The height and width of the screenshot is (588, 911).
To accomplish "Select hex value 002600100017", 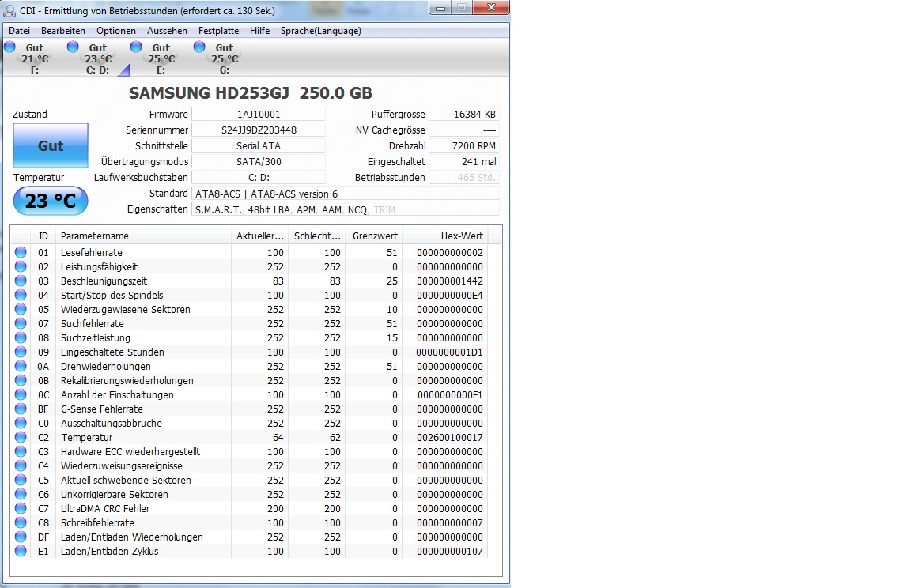I will pyautogui.click(x=450, y=438).
